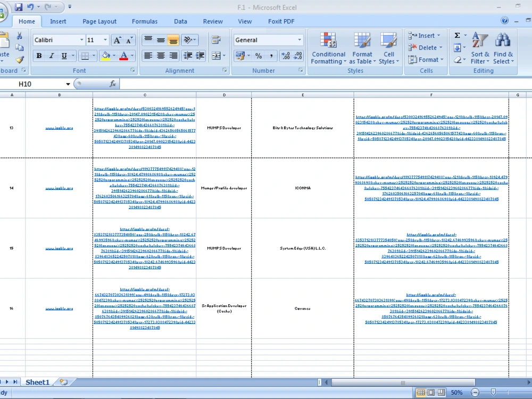The height and width of the screenshot is (399, 532).
Task: Switch to the Foxit PDF tab
Action: [281, 21]
